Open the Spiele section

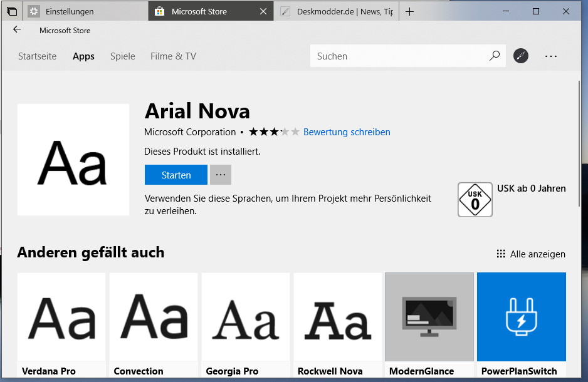coord(122,56)
